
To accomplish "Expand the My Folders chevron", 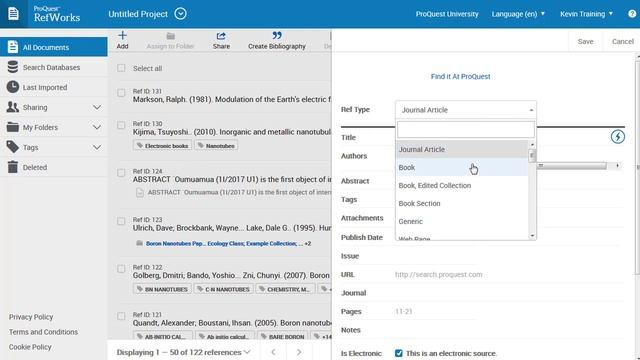I will point(97,127).
